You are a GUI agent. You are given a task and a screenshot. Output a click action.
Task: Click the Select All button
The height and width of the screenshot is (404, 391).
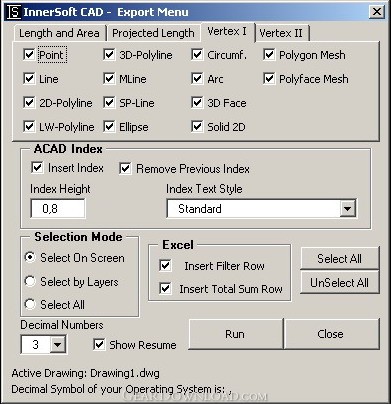coord(339,258)
